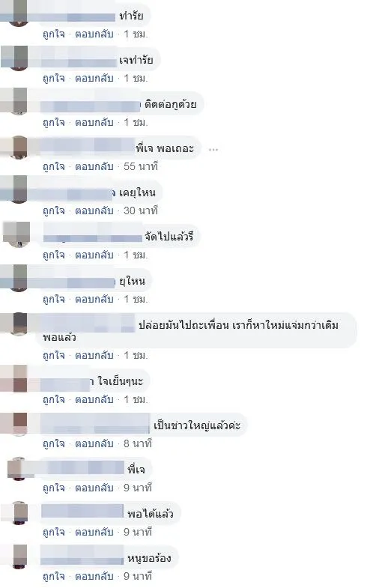Like the 'ใจเย็นๆนะ' comment

tap(54, 399)
